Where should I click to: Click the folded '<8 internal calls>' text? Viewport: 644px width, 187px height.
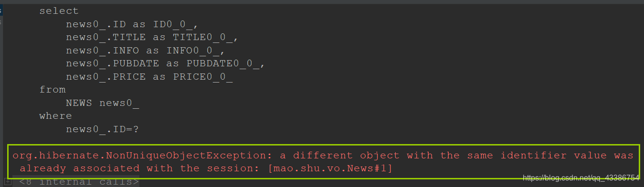79,182
